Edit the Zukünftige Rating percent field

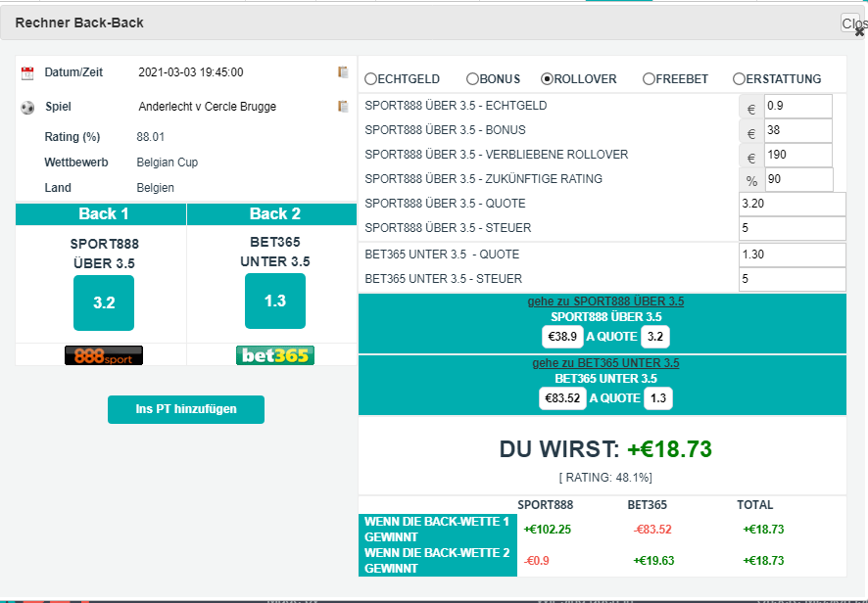point(799,180)
